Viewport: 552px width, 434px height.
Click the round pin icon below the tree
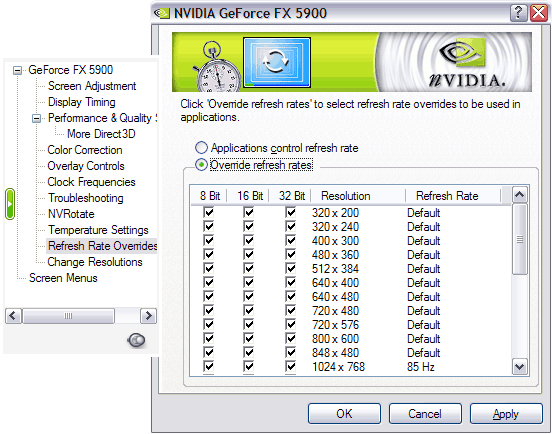pyautogui.click(x=137, y=340)
